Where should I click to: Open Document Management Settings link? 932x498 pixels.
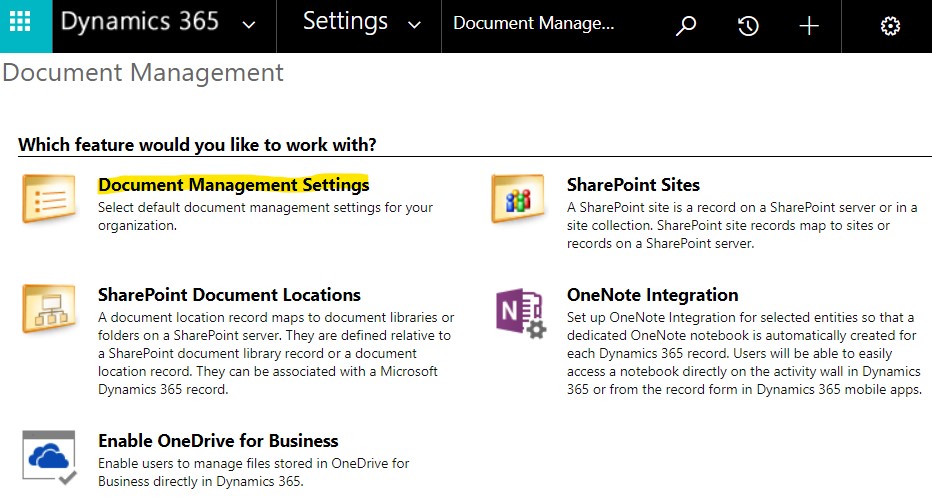pos(234,185)
